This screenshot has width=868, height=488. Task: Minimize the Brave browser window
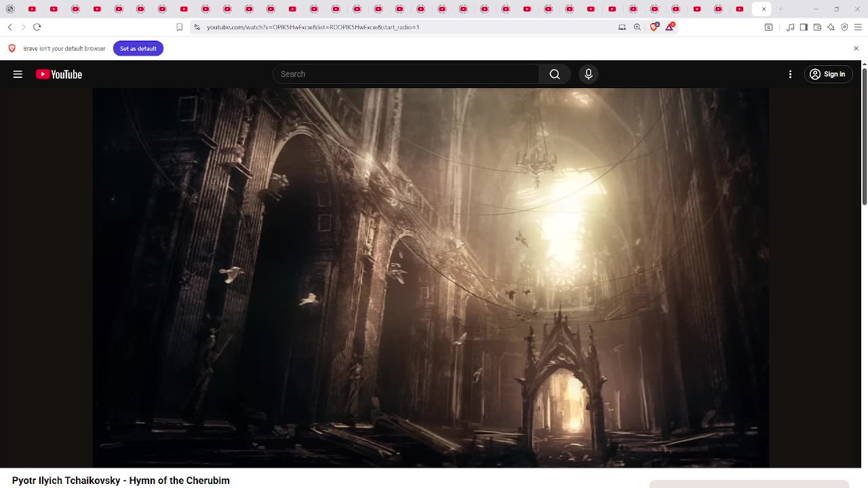816,9
